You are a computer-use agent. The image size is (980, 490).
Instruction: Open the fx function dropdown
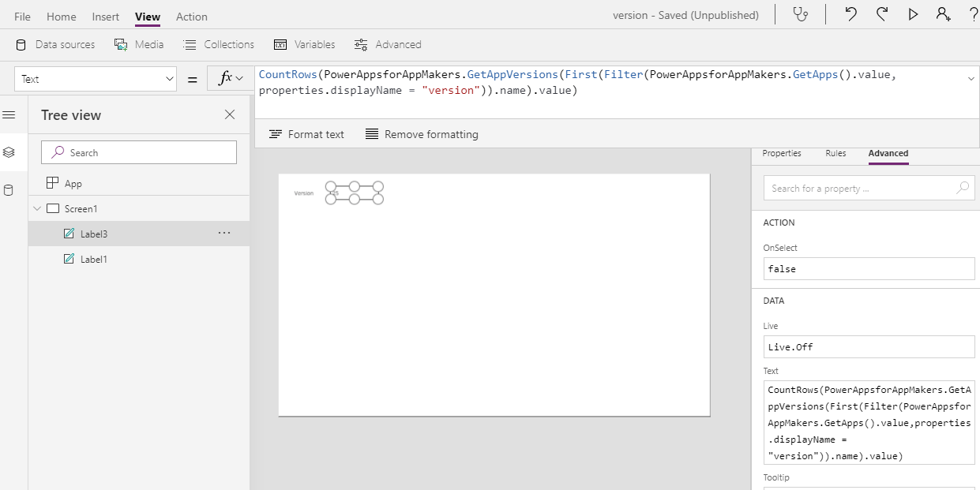tap(231, 78)
